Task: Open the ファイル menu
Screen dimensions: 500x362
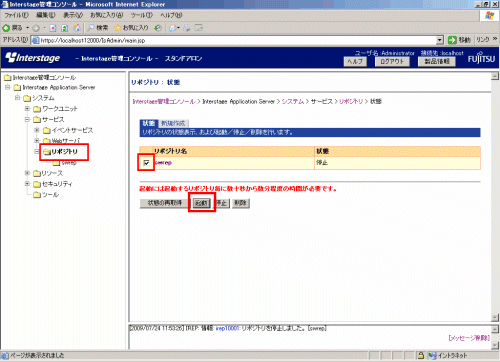Action: [17, 15]
